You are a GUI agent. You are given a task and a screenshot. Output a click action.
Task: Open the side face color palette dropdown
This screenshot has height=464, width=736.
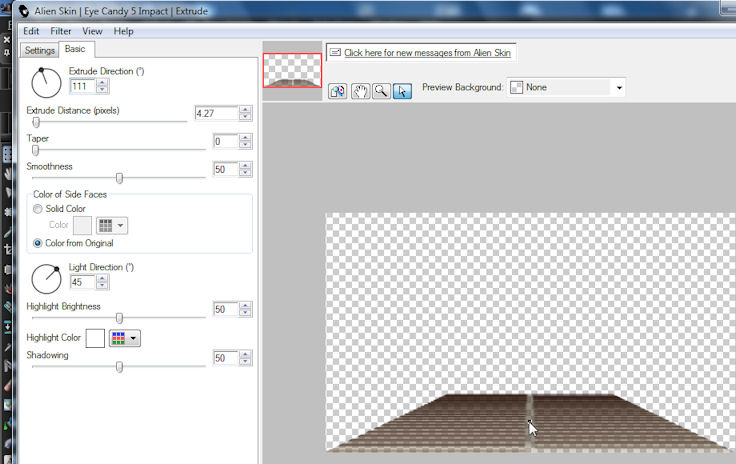click(x=112, y=226)
